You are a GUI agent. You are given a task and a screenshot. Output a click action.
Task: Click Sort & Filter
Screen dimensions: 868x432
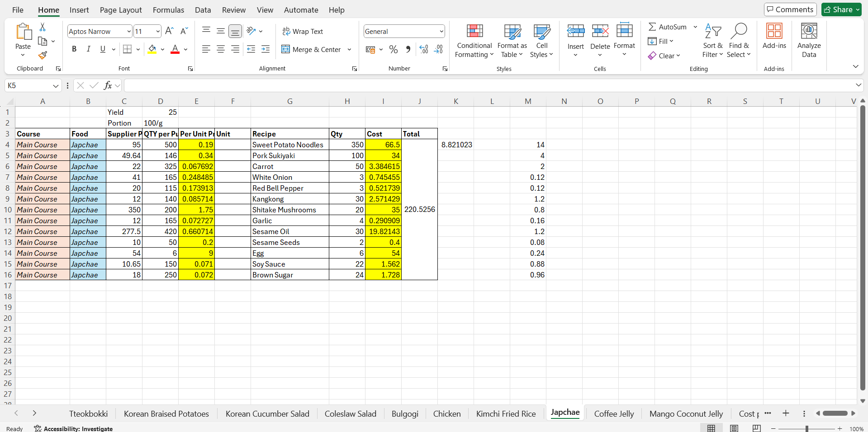[x=713, y=41]
